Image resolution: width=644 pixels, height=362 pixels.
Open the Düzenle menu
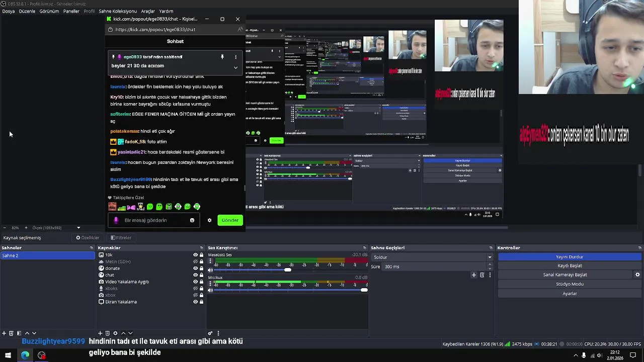27,11
